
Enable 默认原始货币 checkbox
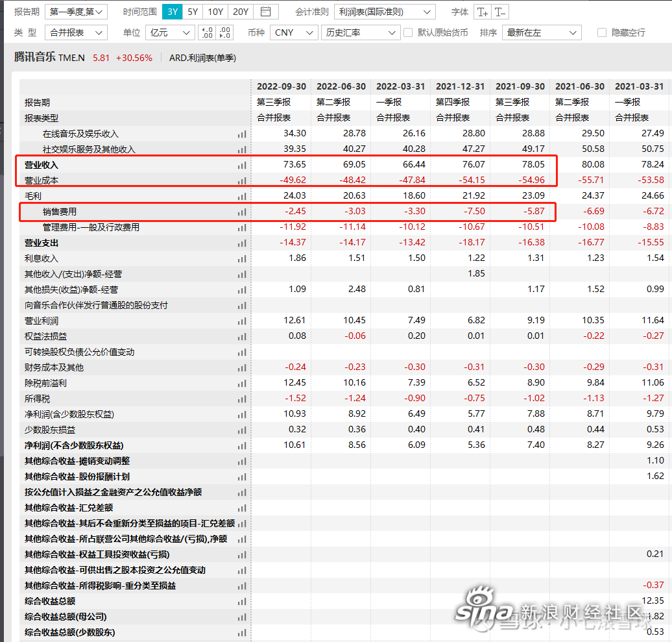[408, 32]
